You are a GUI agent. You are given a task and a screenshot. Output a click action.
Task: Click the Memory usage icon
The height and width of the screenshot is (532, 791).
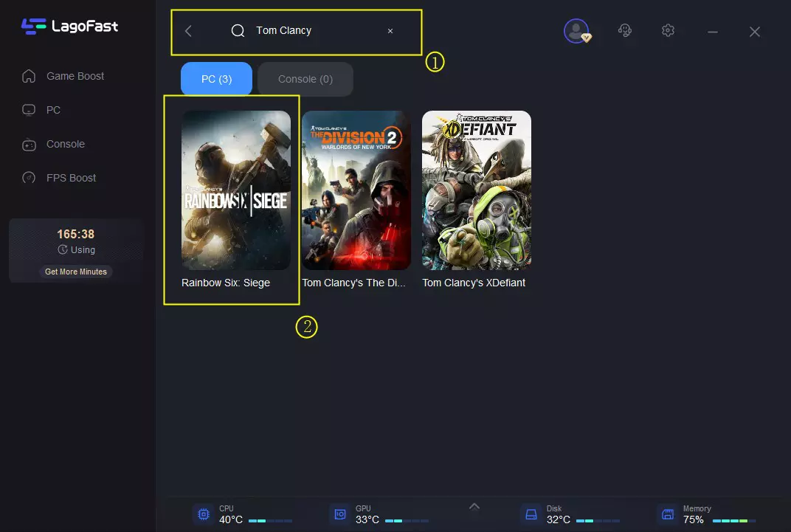[x=667, y=514]
